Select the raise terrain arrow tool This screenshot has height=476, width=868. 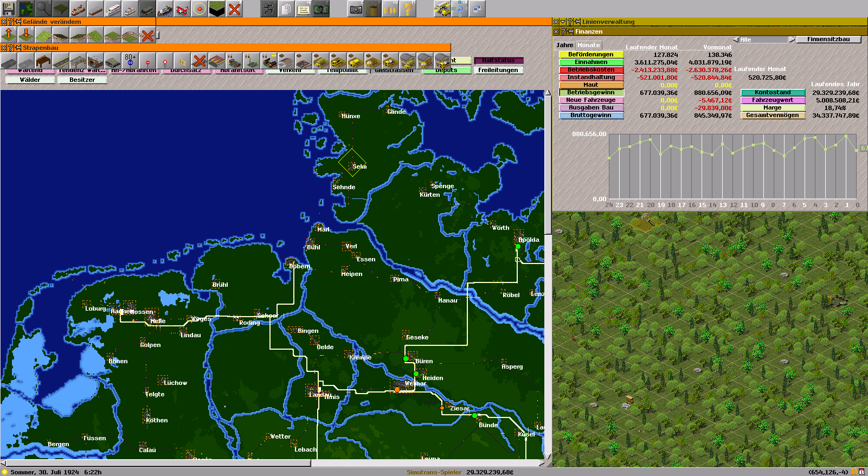[9, 35]
